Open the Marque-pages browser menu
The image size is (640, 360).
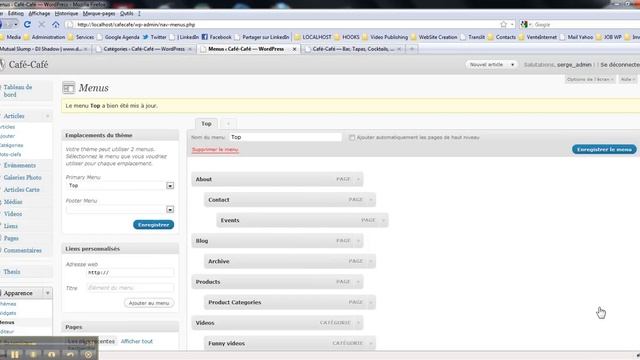[99, 13]
